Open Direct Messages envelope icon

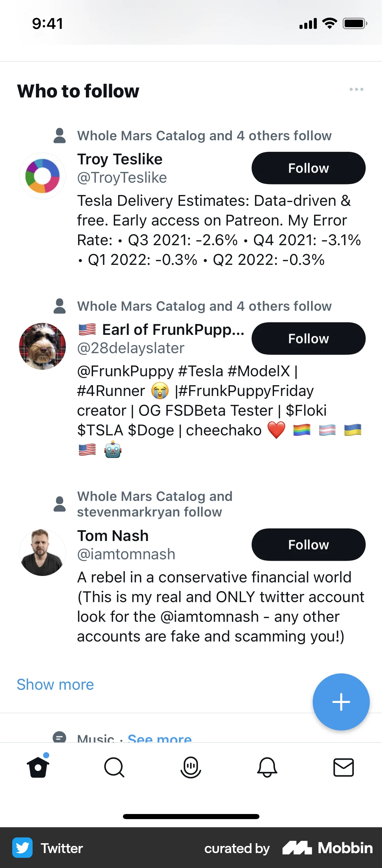click(344, 767)
